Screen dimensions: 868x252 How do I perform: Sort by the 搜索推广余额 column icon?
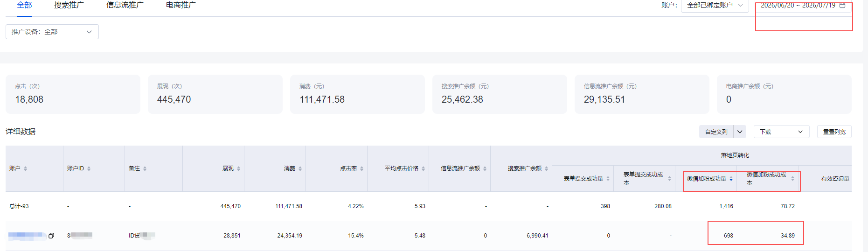coord(546,168)
